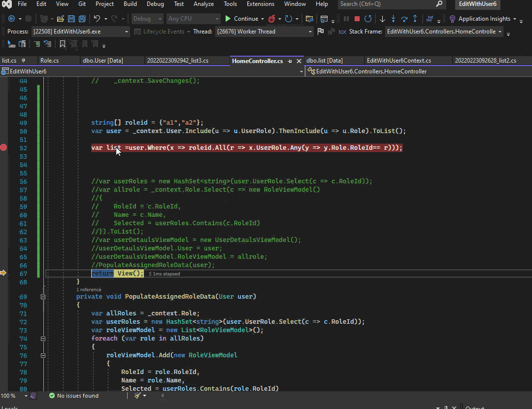The width and height of the screenshot is (532, 409).
Task: Open the Thread combo box
Action: [x=265, y=32]
